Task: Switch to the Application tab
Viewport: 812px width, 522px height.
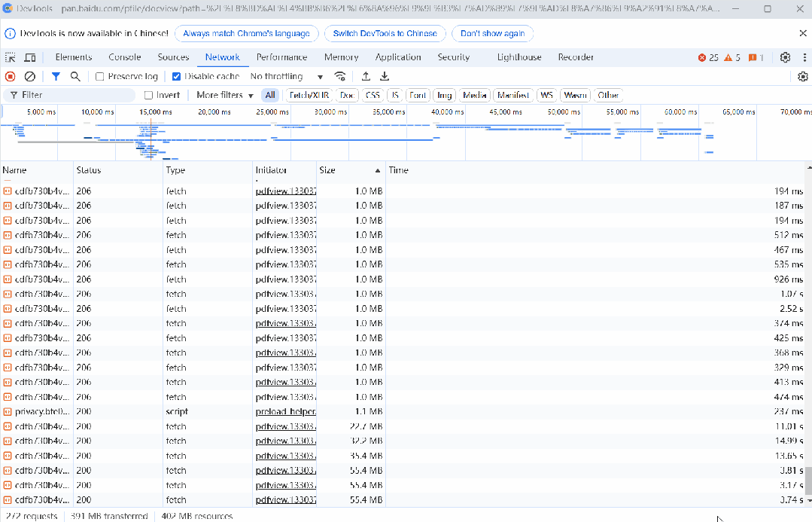Action: click(397, 57)
